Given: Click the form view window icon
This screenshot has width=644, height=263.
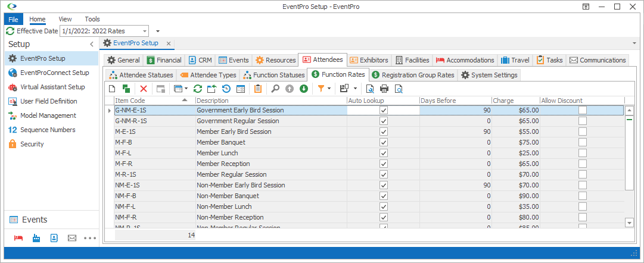Looking at the screenshot, I should pos(240,88).
